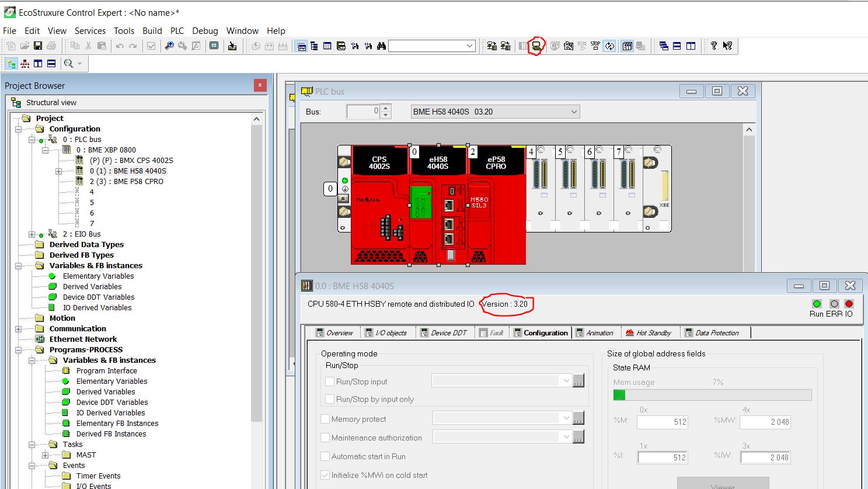Select the Structural view toolbar icon
The width and height of the screenshot is (868, 489).
[x=11, y=63]
